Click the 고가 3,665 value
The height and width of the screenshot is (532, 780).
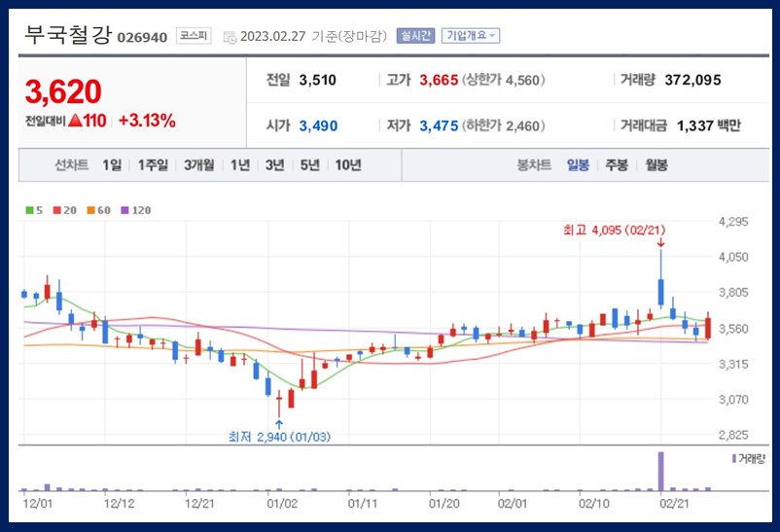(x=439, y=80)
